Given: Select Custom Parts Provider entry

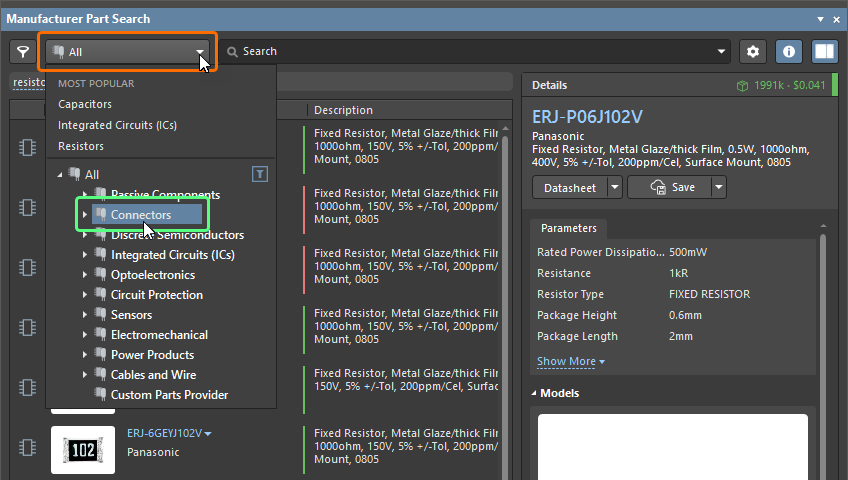Looking at the screenshot, I should [169, 395].
